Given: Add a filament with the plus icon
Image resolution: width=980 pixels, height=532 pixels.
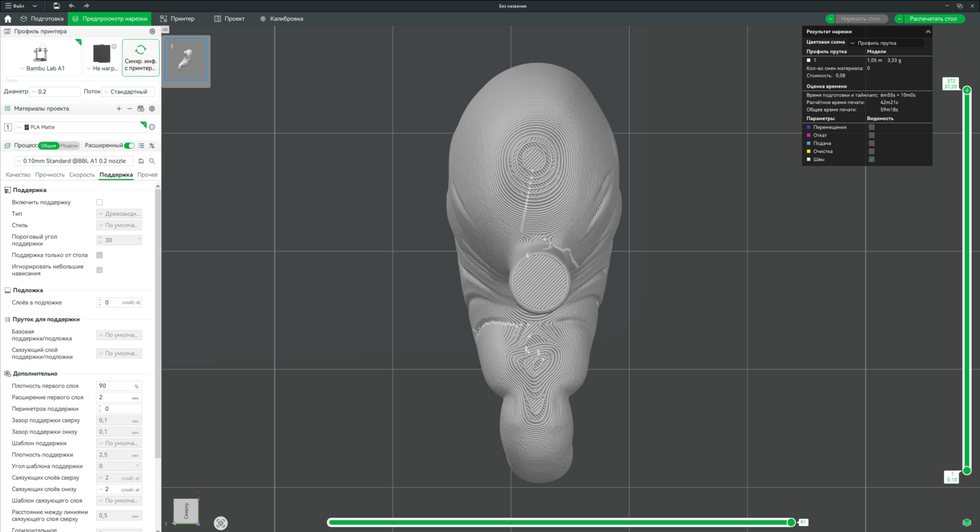Looking at the screenshot, I should [x=119, y=109].
